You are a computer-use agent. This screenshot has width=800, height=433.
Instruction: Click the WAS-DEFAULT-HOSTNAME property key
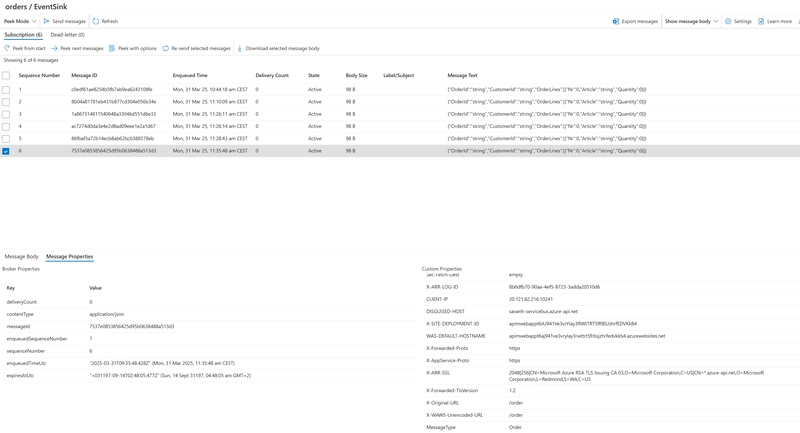pyautogui.click(x=456, y=336)
